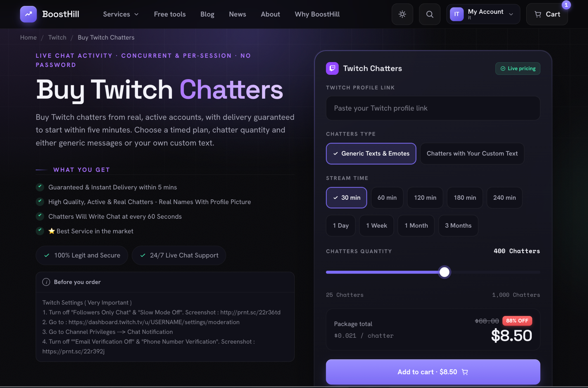Toggle light theme with sun icon
The image size is (588, 388).
[x=402, y=14]
